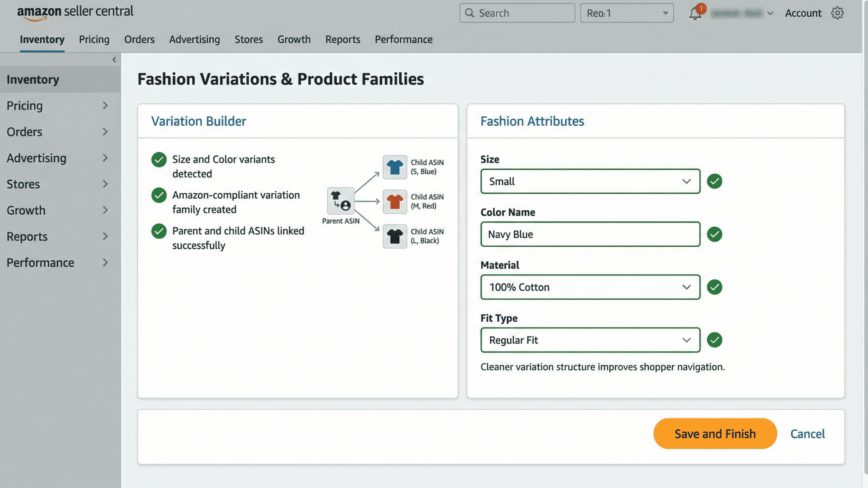Select the blue t-shirt Child ASIN icon
868x488 pixels.
(395, 167)
